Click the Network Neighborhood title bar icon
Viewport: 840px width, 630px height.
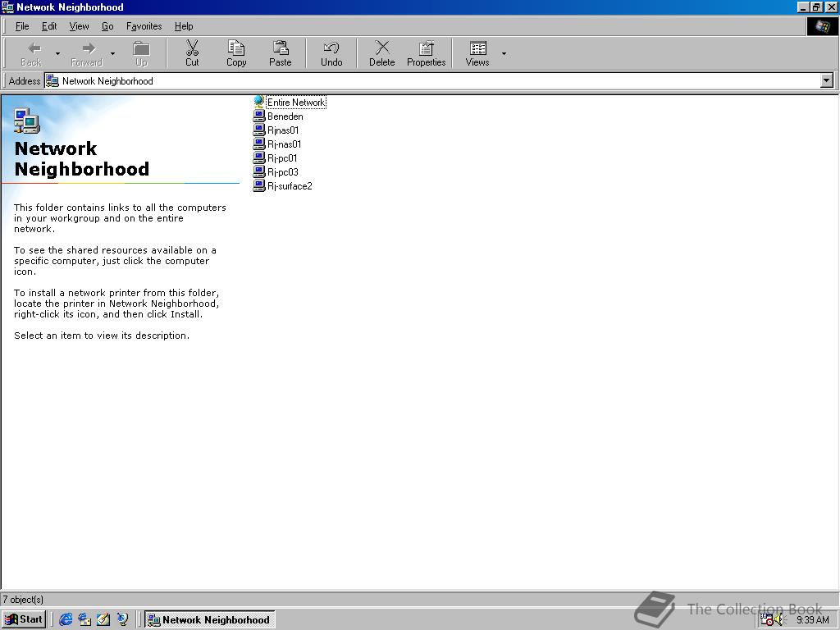point(7,7)
